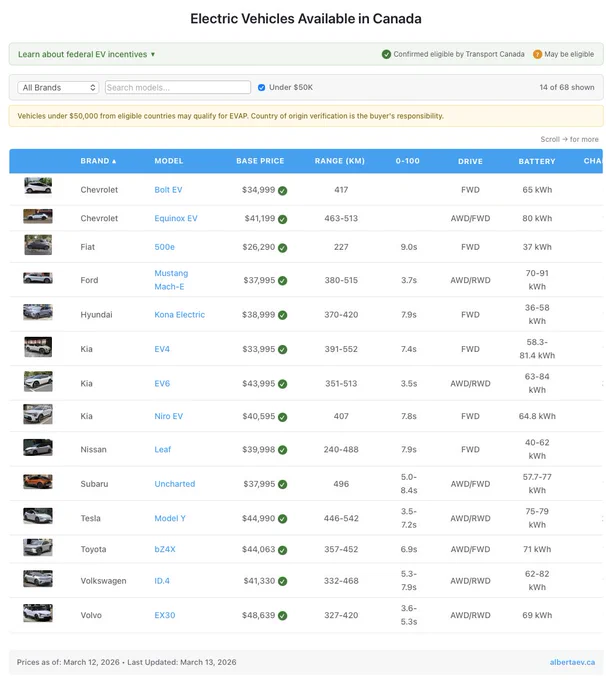Viewport: 606px width, 680px height.
Task: Click the green eligibility check beside $34,999
Action: [x=282, y=190]
